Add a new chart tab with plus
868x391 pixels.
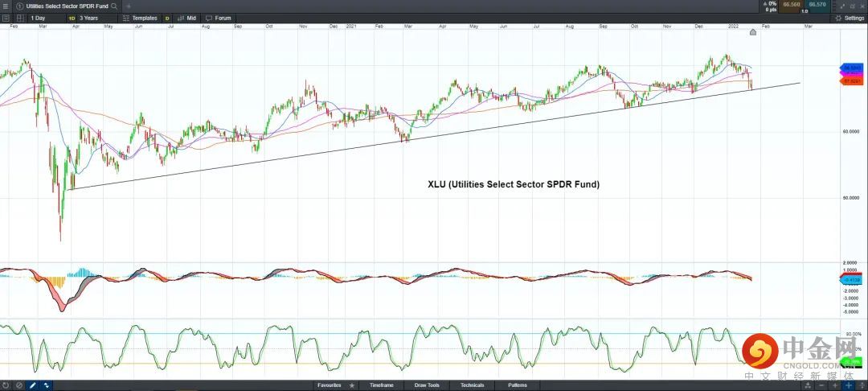129,6
